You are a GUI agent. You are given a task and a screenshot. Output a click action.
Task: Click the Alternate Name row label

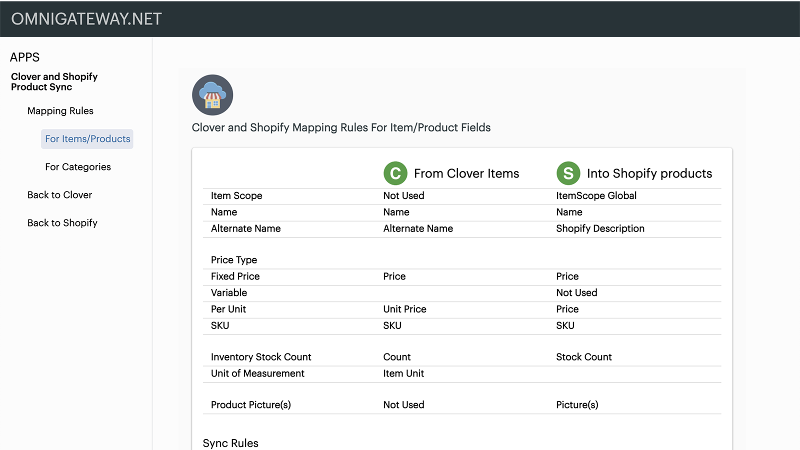[245, 229]
